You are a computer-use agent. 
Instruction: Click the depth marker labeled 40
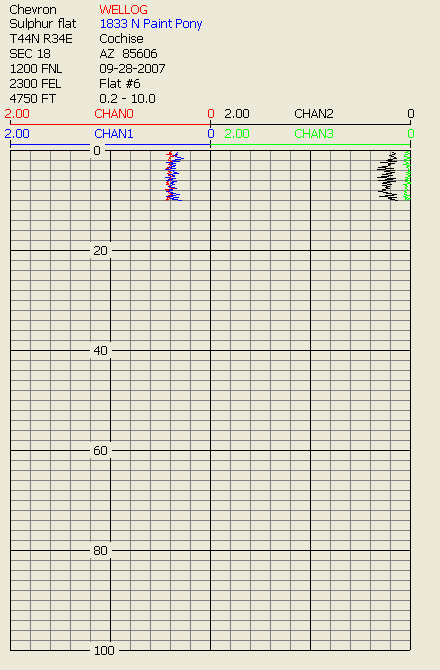(x=100, y=351)
